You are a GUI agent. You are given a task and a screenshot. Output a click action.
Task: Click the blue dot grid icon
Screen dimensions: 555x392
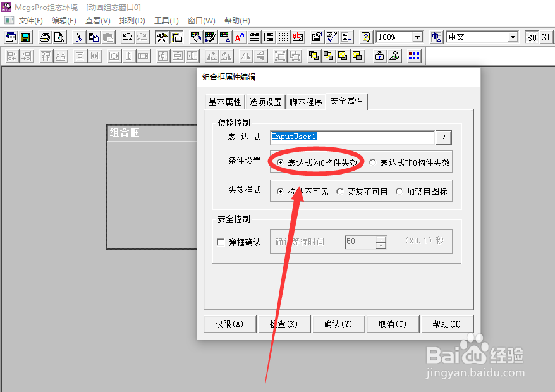coord(414,56)
